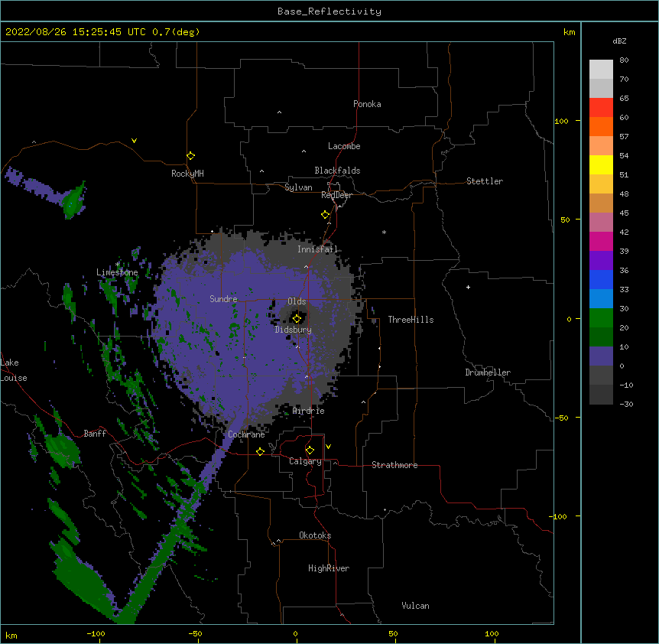
Task: Click the 100 tick label on vertical axis
Action: (x=561, y=121)
